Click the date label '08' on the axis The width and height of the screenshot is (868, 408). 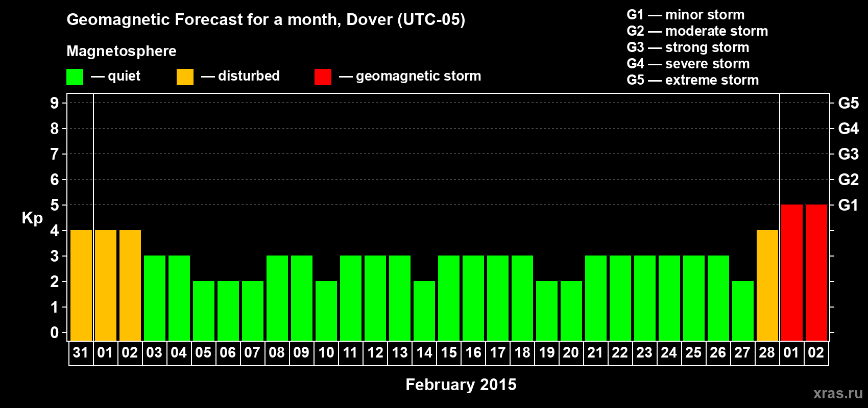tap(277, 352)
